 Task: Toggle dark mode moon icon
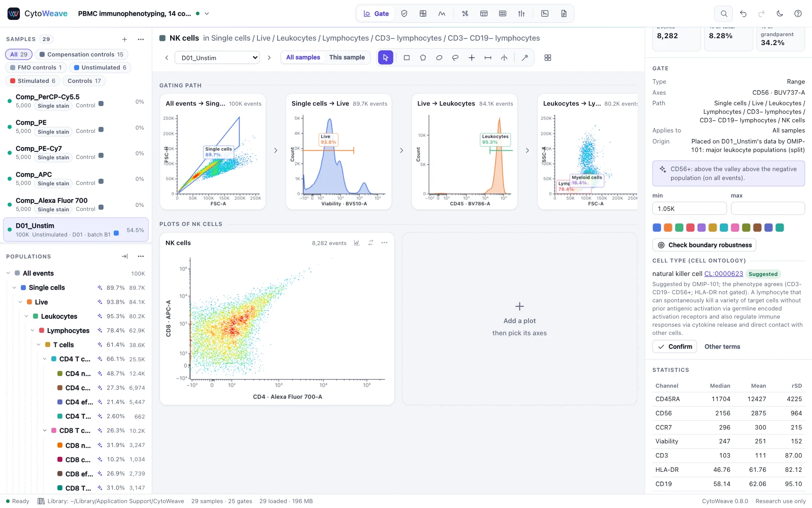pos(780,13)
